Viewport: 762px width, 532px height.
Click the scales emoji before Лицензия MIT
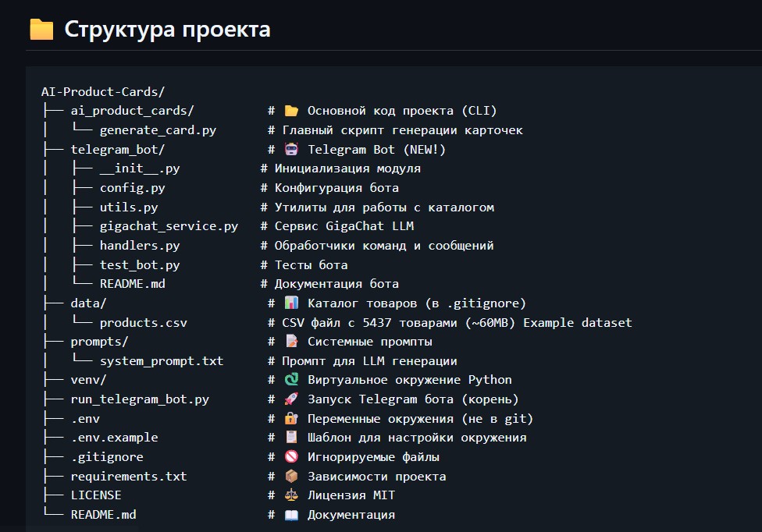pyautogui.click(x=291, y=495)
